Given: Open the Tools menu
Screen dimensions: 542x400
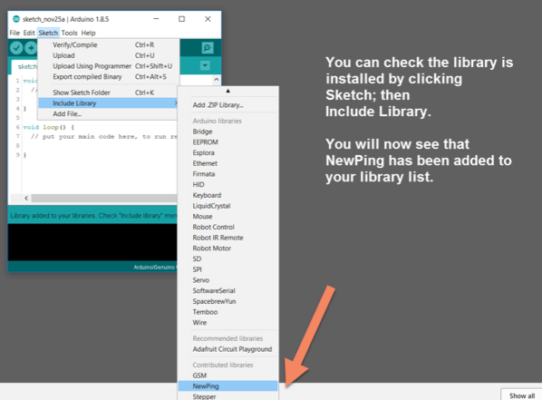Looking at the screenshot, I should (x=69, y=33).
